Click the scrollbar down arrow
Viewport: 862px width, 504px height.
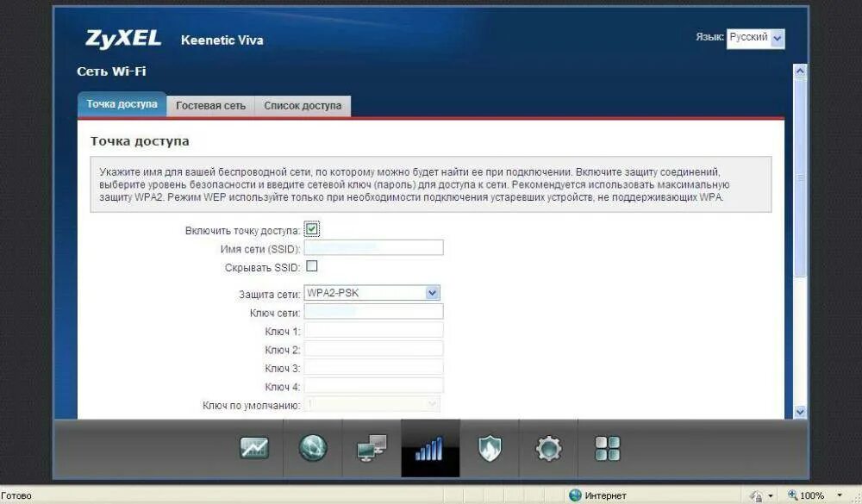[x=801, y=412]
